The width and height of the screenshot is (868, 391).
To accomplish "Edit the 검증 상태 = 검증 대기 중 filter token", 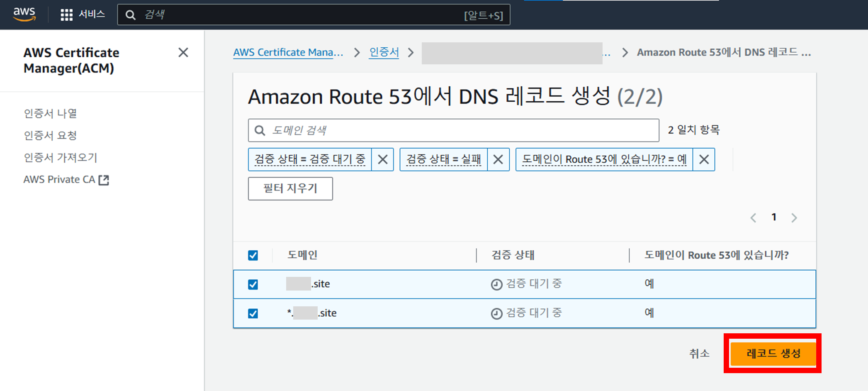I will (x=310, y=159).
